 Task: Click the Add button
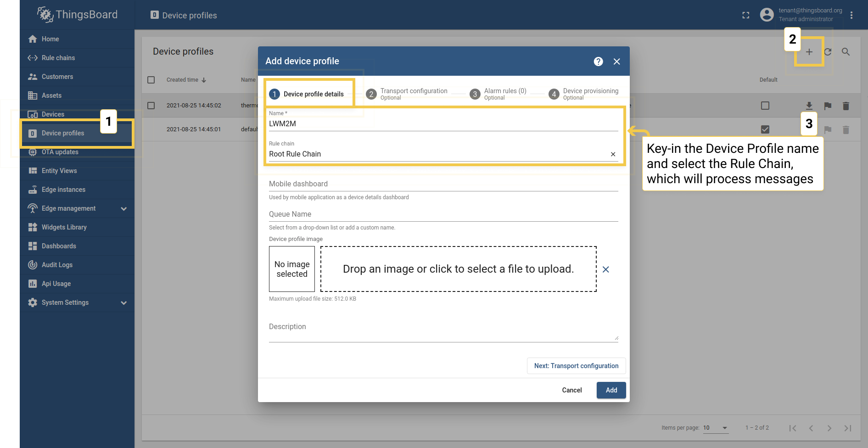(611, 390)
